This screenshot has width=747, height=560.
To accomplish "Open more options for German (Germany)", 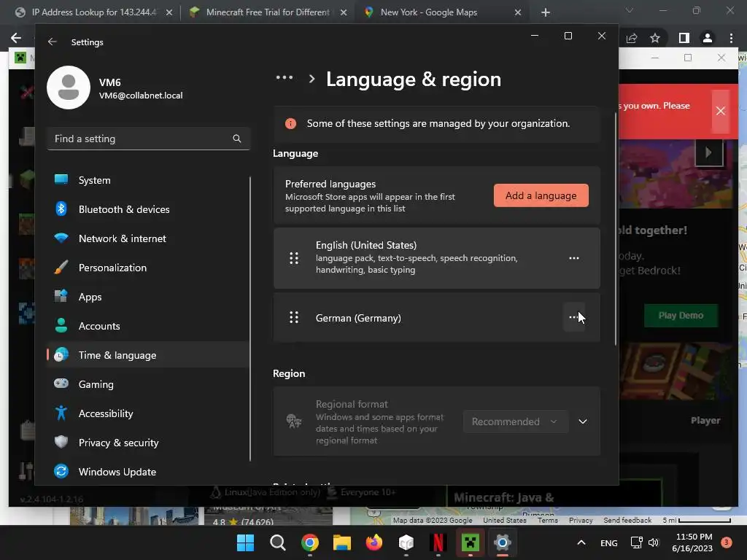I will (573, 318).
